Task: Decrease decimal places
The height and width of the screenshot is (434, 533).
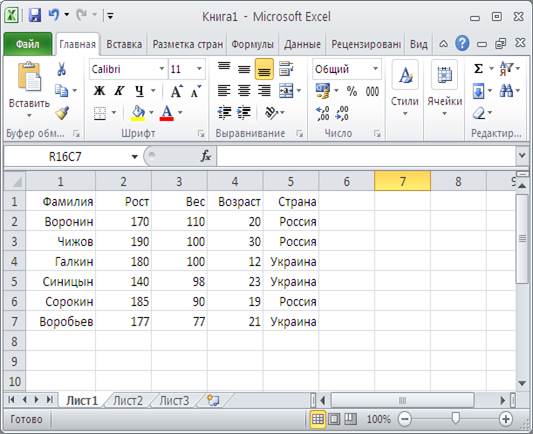Action: pos(342,114)
